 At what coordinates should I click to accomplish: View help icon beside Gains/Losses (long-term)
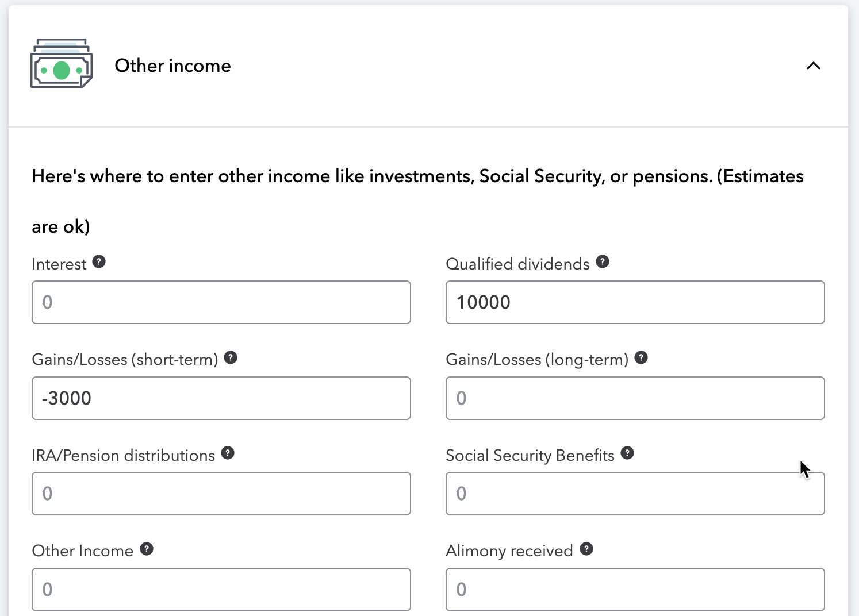pyautogui.click(x=641, y=357)
